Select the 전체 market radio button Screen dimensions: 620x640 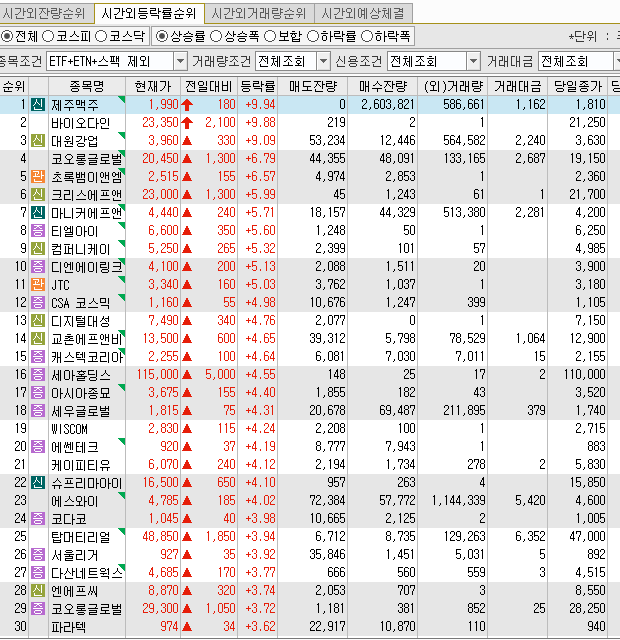tap(7, 36)
